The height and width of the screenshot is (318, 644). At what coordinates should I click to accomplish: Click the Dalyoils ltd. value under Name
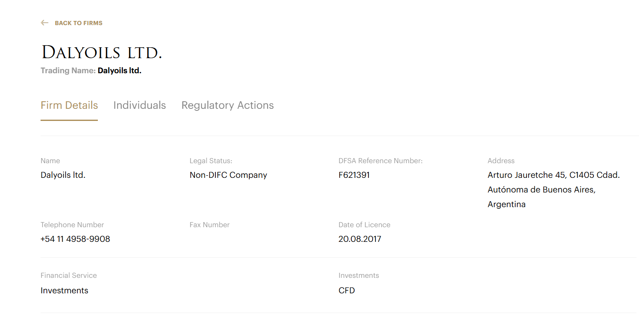[x=63, y=175]
